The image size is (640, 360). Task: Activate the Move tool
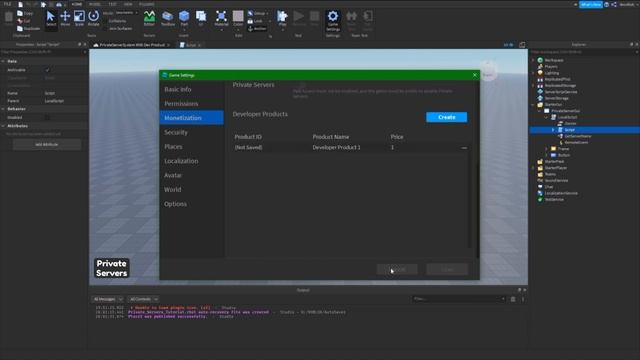point(65,18)
